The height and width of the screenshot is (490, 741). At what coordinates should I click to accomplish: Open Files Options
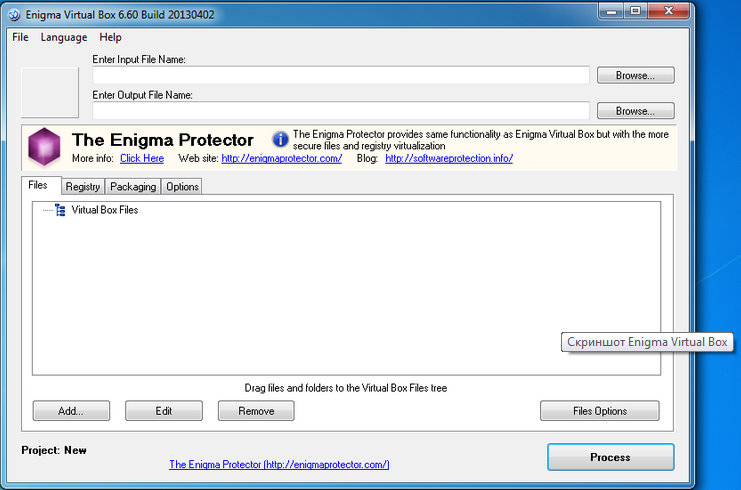pyautogui.click(x=600, y=411)
